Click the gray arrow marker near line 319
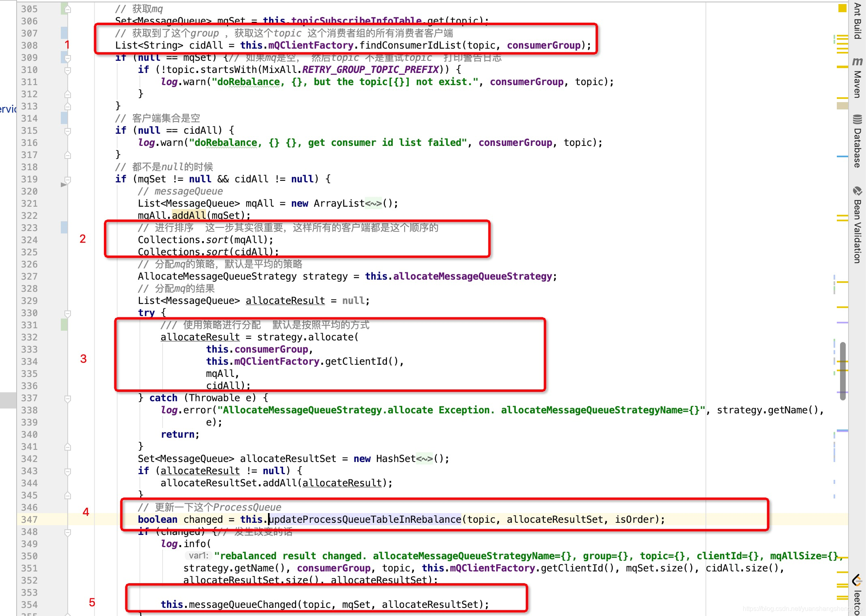 point(63,185)
